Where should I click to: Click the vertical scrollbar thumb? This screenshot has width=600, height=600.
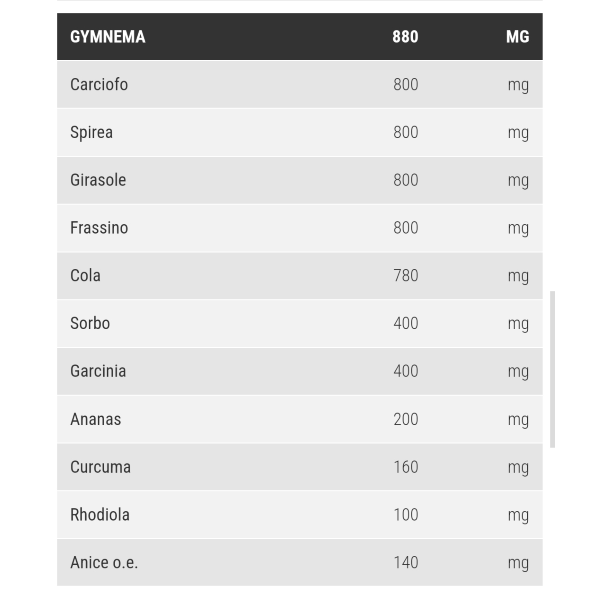[552, 369]
